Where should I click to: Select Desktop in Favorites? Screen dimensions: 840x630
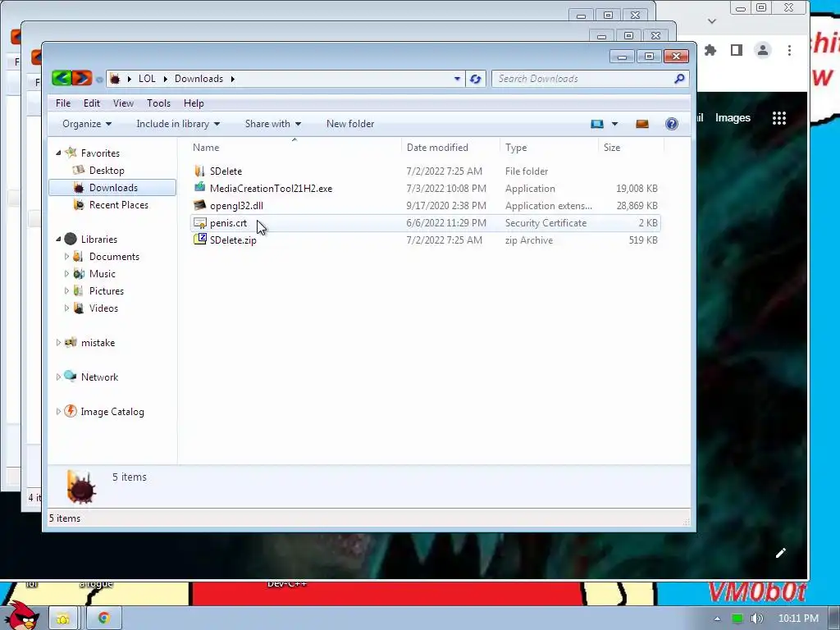tap(107, 171)
